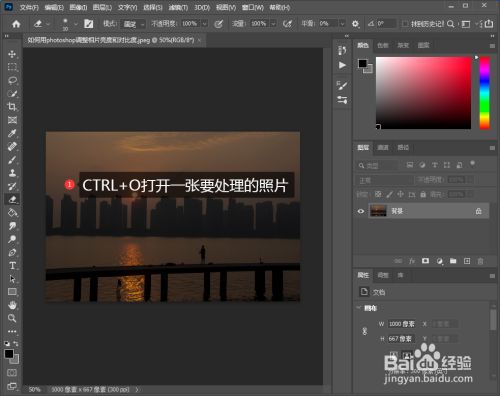Switch to the 路径 tab
The height and width of the screenshot is (396, 500).
(x=403, y=147)
